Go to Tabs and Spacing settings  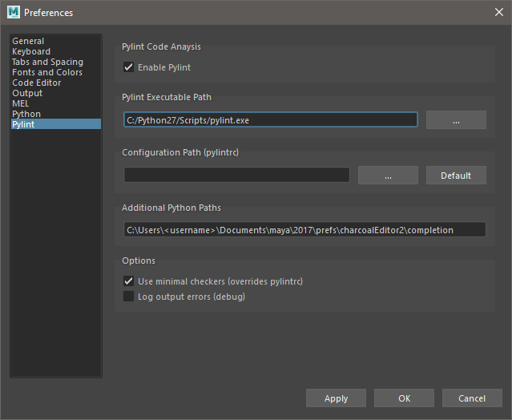(x=47, y=62)
